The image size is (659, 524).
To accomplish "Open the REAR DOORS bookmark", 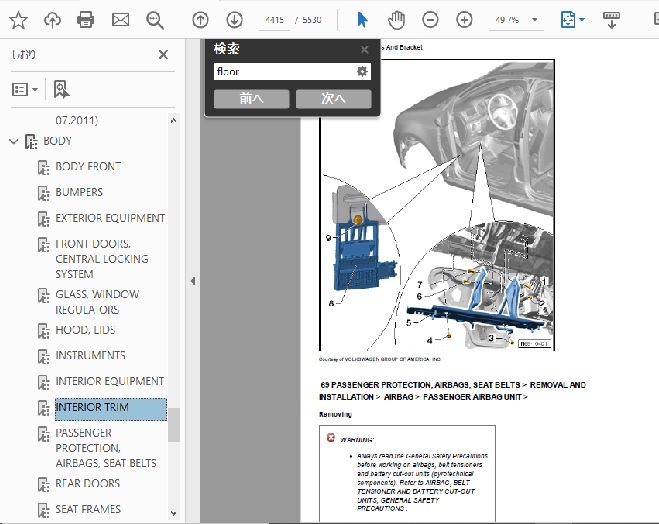I will (x=88, y=483).
